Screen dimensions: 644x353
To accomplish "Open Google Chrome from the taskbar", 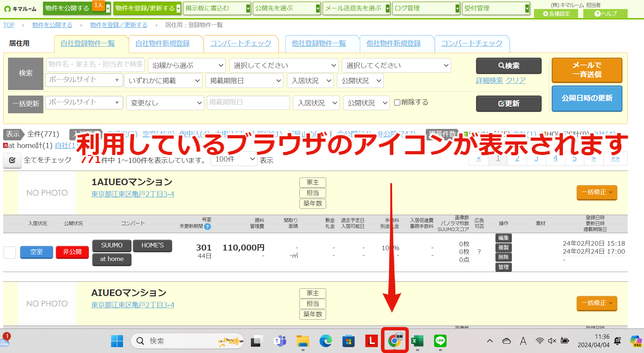I will [395, 341].
